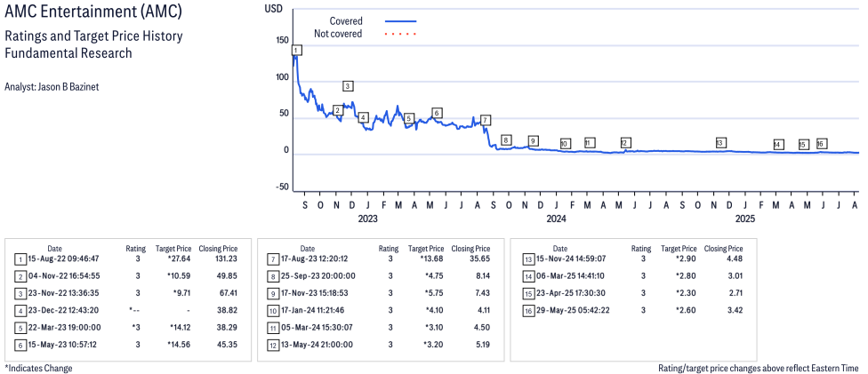Select the 04-Nov-22 16:54:55 date cell
This screenshot has height=374, width=868.
click(x=62, y=275)
